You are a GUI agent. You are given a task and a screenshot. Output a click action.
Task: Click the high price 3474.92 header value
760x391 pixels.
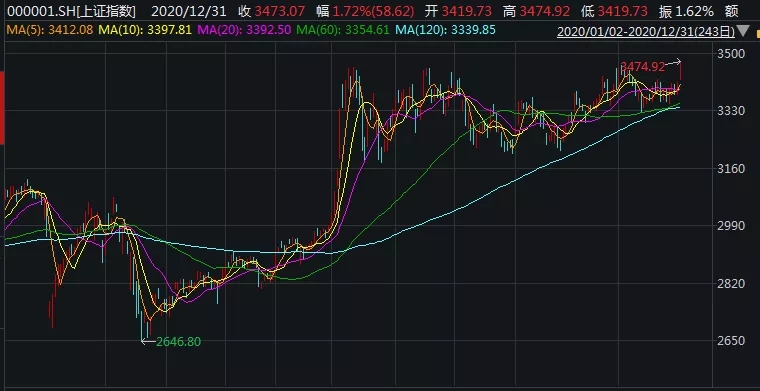coord(545,11)
